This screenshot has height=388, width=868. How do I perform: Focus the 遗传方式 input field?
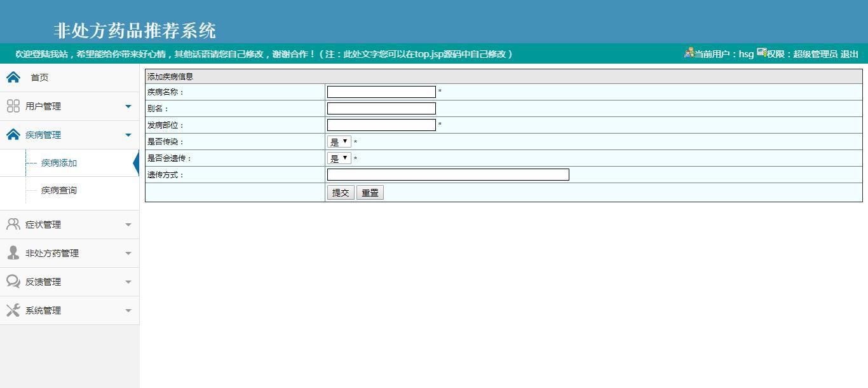click(x=448, y=174)
